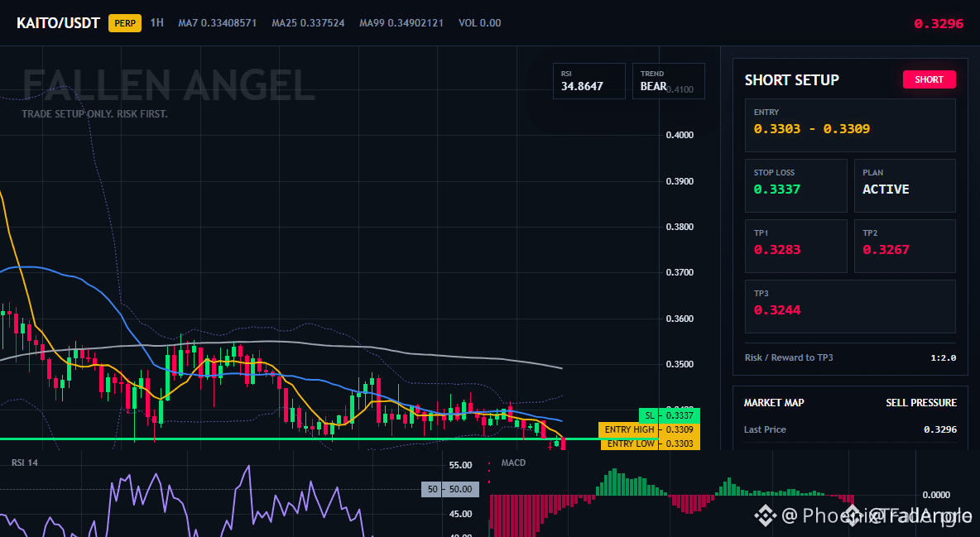Click the PLAN ACTIVE card

pos(905,185)
